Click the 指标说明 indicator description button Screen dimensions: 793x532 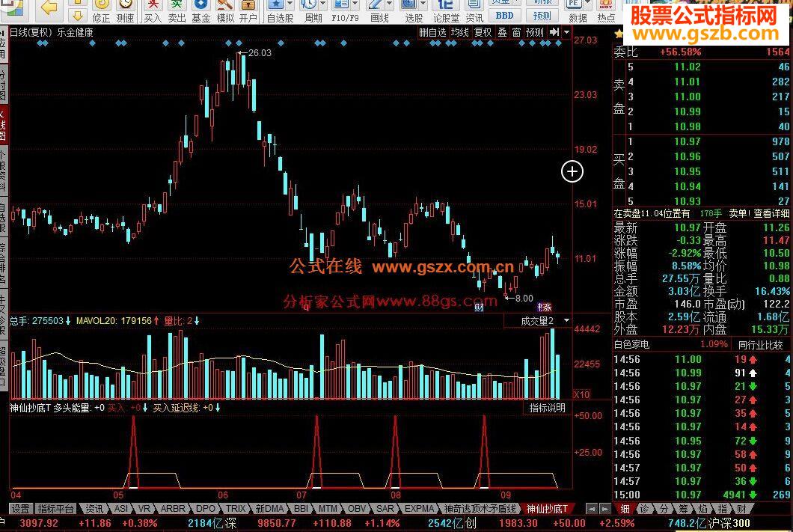pyautogui.click(x=547, y=408)
